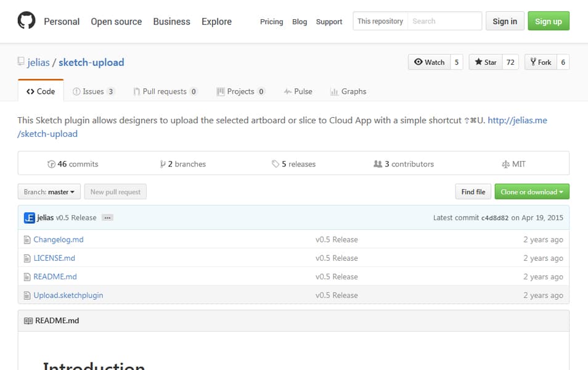
Task: Click the contributors people icon
Action: click(378, 164)
